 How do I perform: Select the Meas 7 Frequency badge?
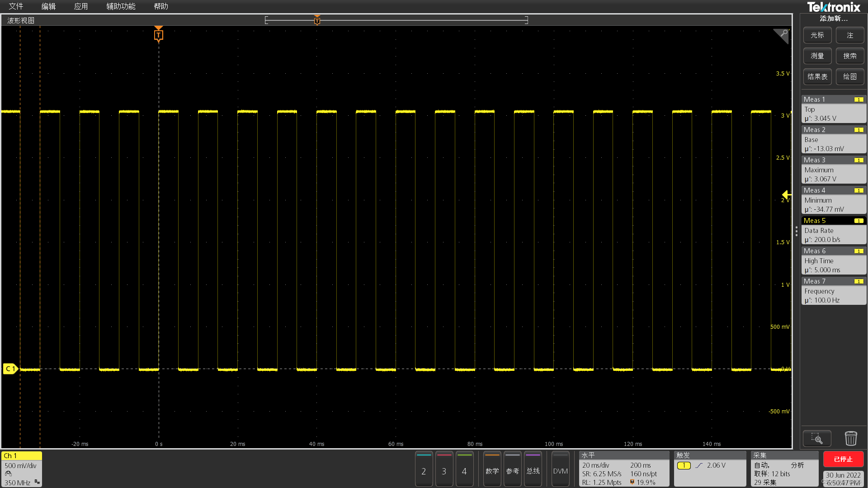tap(834, 291)
